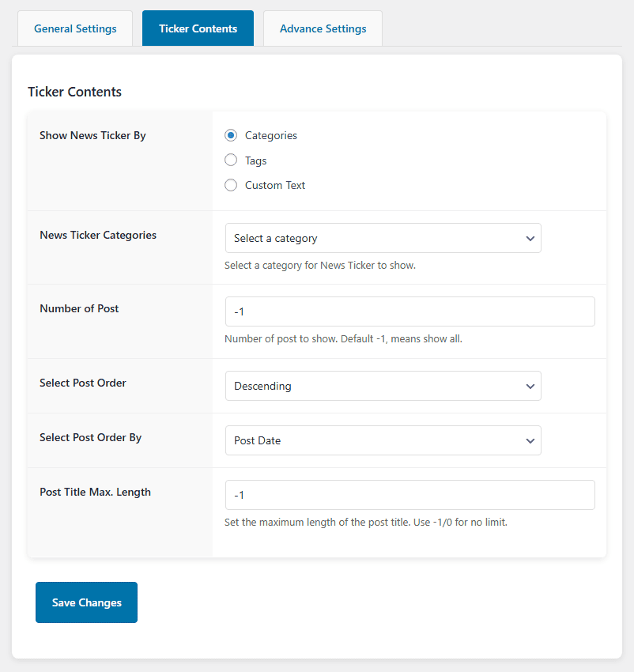Viewport: 634px width, 672px height.
Task: Select the Tags radio button
Action: [x=230, y=160]
